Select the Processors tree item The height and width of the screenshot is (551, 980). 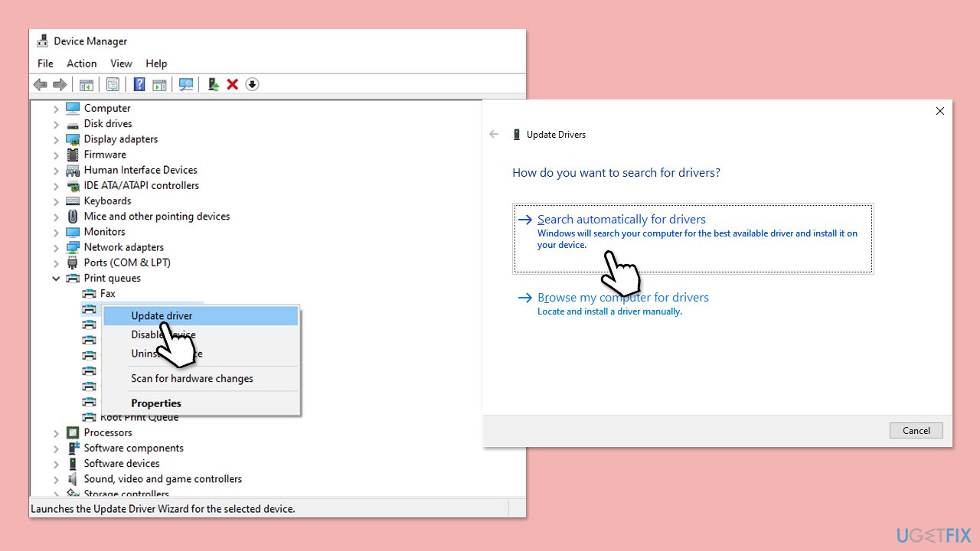pyautogui.click(x=109, y=432)
